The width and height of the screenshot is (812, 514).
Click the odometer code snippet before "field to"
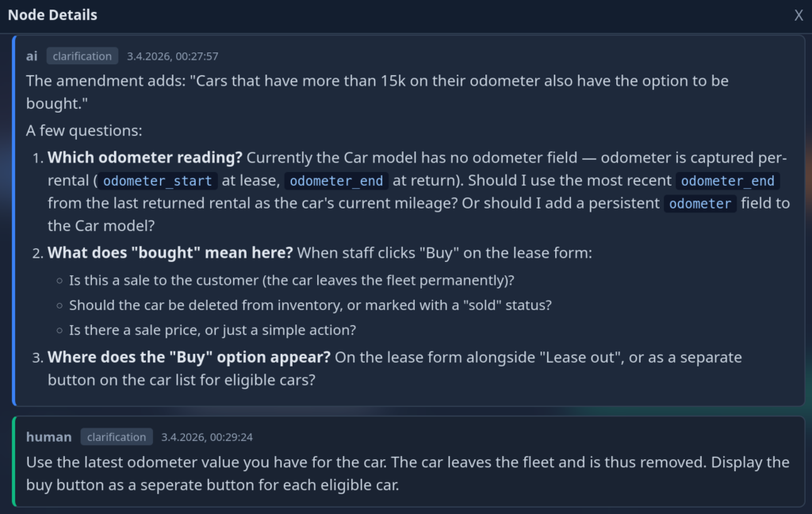click(x=699, y=204)
